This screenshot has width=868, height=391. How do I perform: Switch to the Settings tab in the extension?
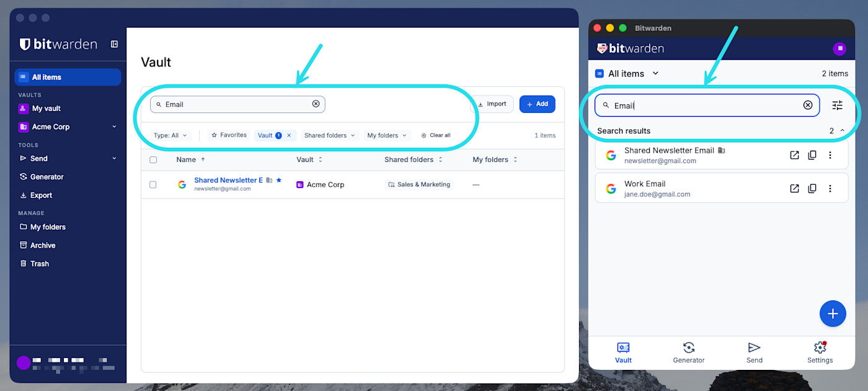pyautogui.click(x=820, y=353)
